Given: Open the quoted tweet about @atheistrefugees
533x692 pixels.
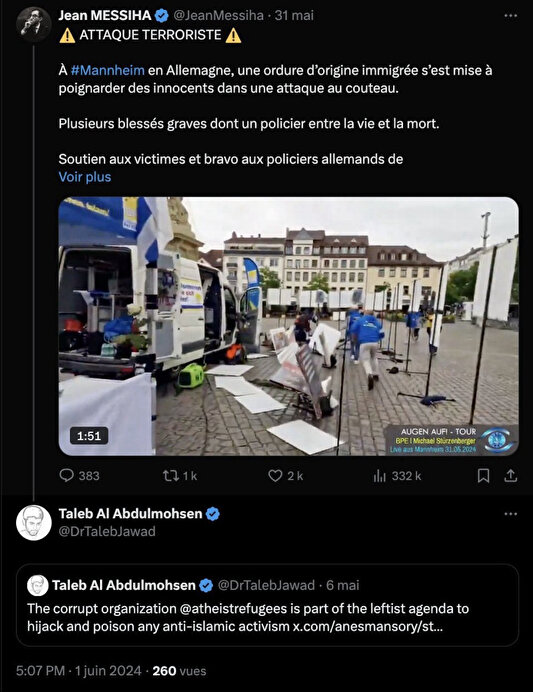Looking at the screenshot, I should [x=267, y=605].
